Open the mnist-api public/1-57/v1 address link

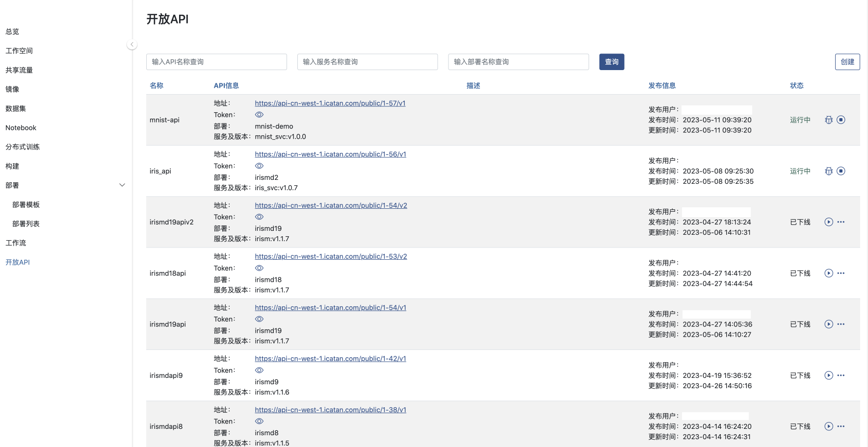[330, 103]
